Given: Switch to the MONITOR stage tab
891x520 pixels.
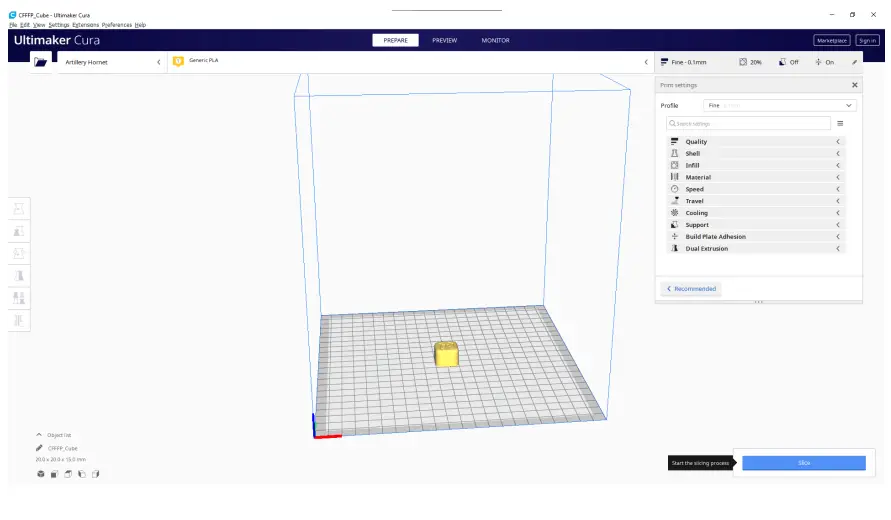Looking at the screenshot, I should click(x=496, y=40).
